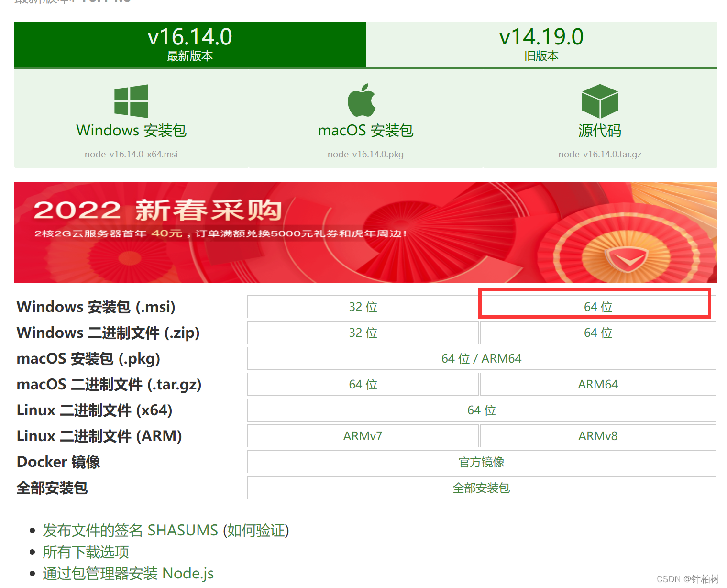Click the Linux 二进制文件 (ARM) row label

99,436
